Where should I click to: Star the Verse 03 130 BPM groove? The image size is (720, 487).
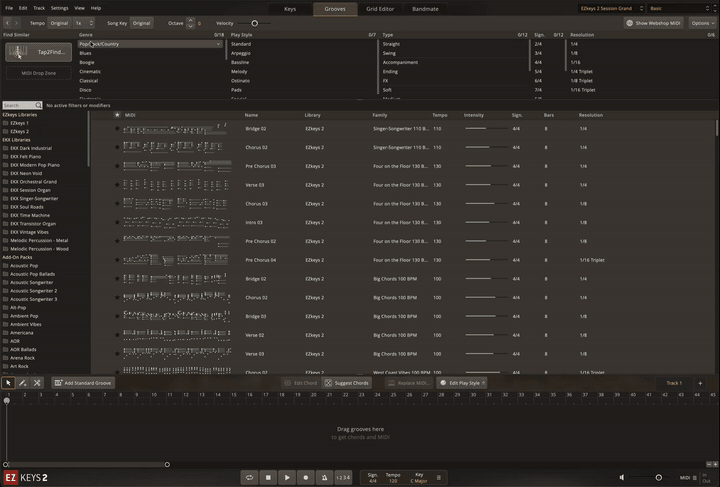point(117,185)
